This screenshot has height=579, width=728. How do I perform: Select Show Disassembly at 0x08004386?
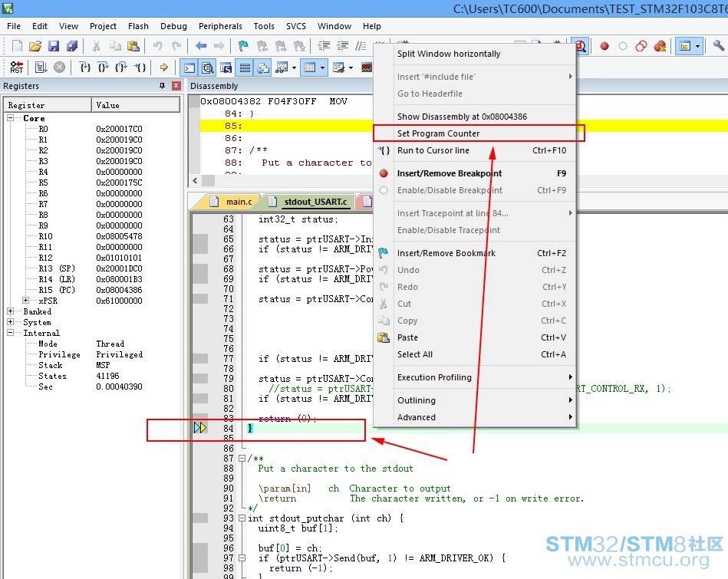click(x=476, y=117)
